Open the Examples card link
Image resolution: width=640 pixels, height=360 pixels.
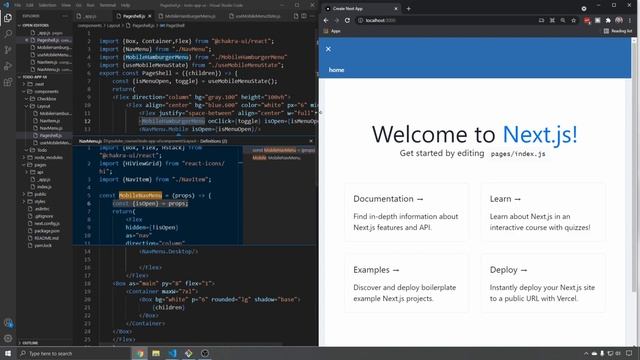point(407,284)
